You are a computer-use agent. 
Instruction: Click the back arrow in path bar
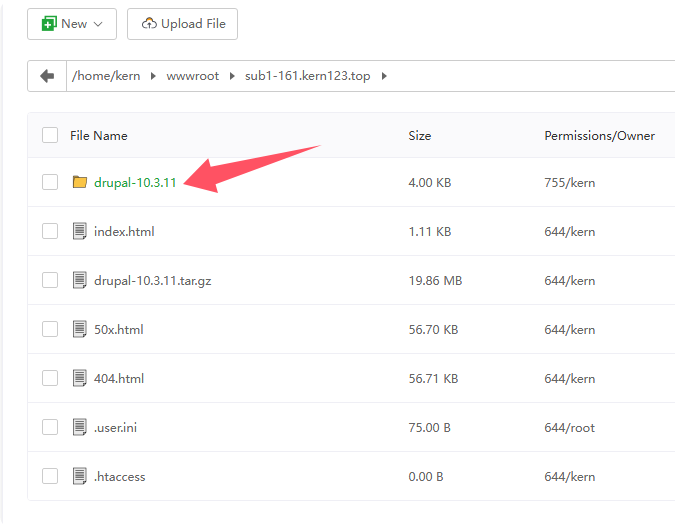coord(46,76)
